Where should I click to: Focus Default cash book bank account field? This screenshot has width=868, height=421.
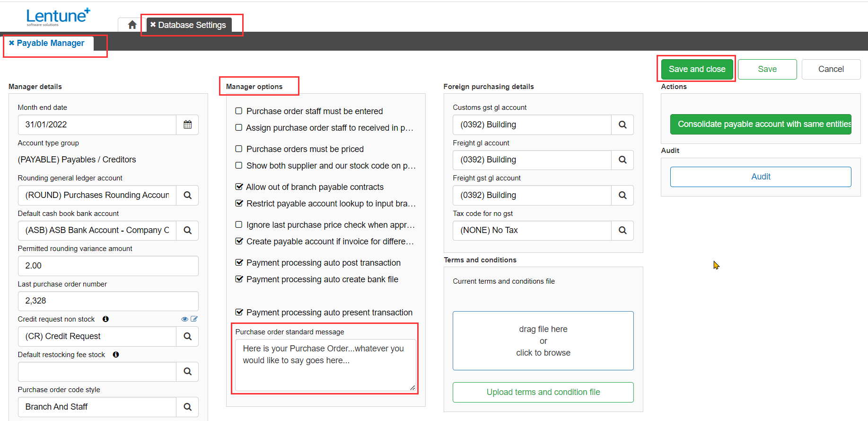(x=97, y=230)
